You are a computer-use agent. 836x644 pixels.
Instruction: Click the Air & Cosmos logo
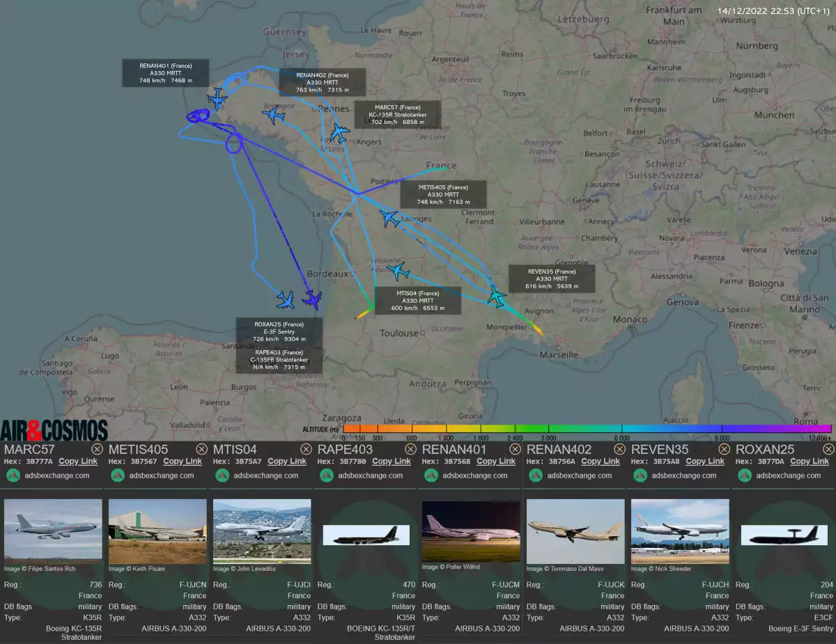click(x=54, y=430)
